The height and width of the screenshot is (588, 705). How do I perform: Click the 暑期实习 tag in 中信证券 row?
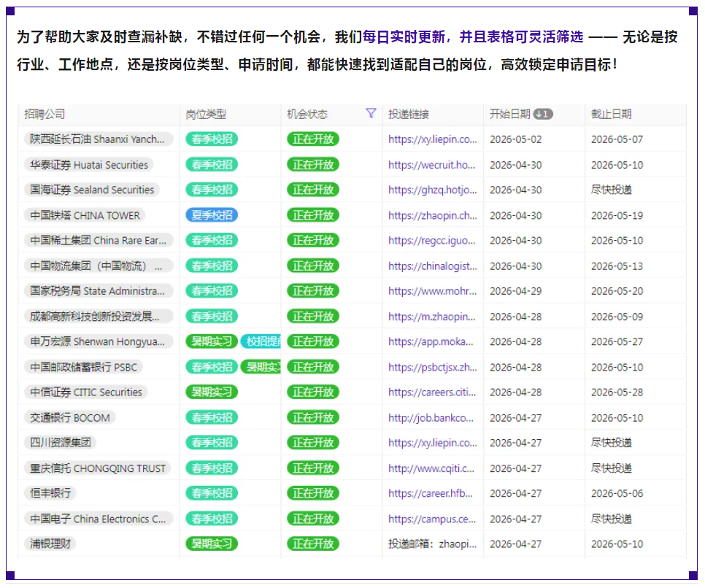point(212,392)
